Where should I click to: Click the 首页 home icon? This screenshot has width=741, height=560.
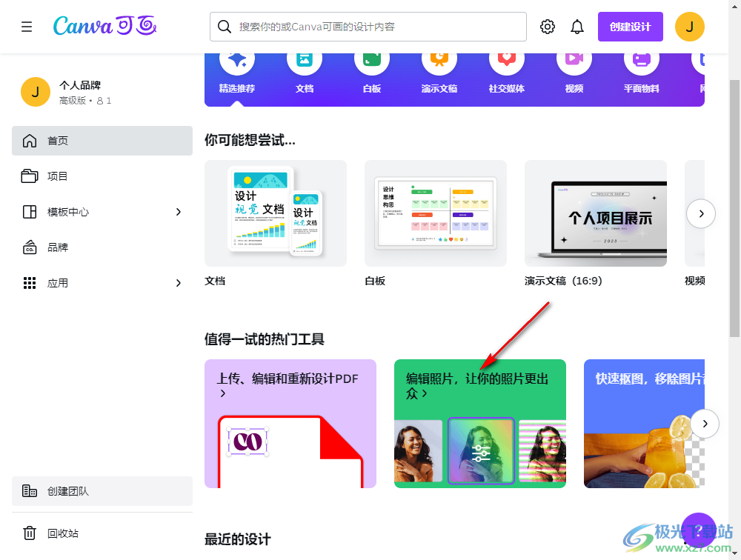click(x=30, y=140)
